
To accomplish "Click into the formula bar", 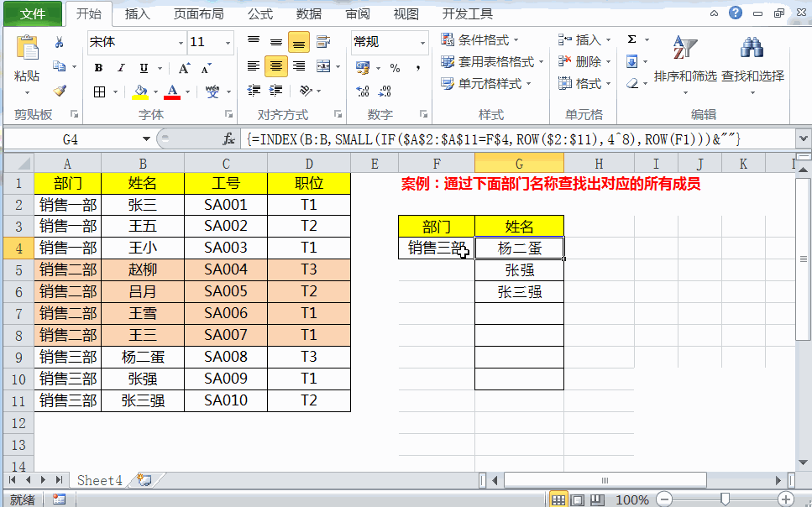I will (x=518, y=139).
